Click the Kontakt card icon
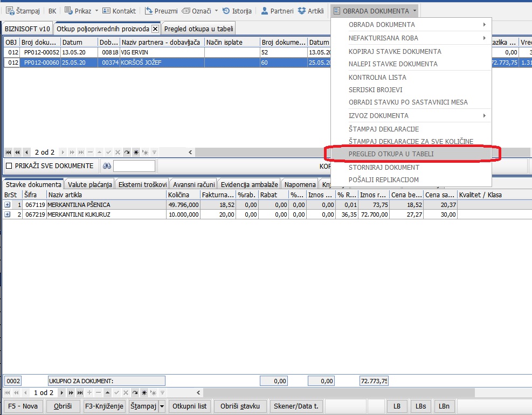This screenshot has height=415, width=532. 106,11
